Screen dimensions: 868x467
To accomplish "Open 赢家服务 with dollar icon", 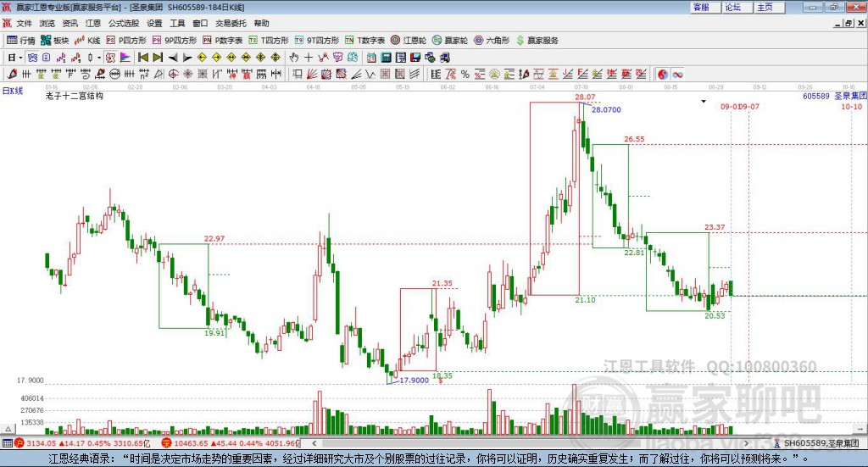I will (537, 41).
